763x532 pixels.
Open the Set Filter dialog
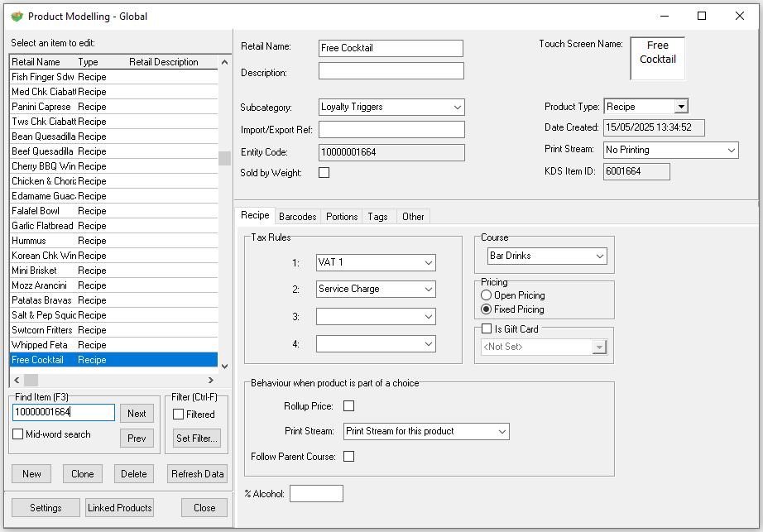(197, 439)
